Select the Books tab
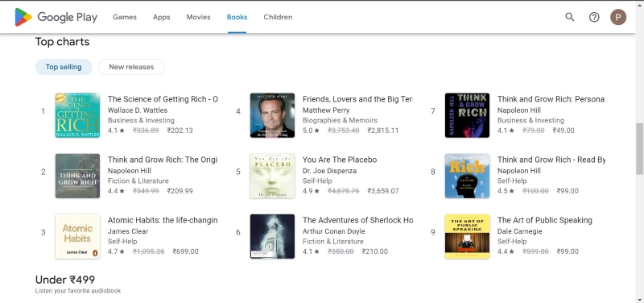 click(x=237, y=17)
